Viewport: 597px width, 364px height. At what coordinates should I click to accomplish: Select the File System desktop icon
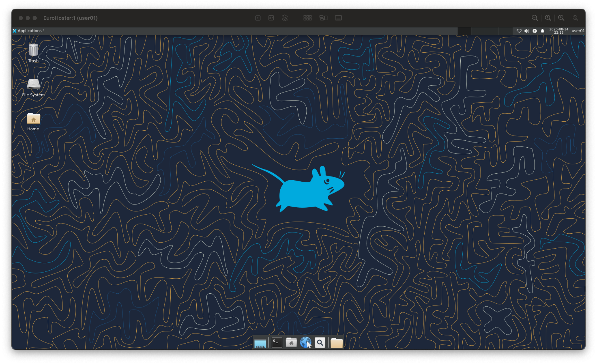point(33,88)
